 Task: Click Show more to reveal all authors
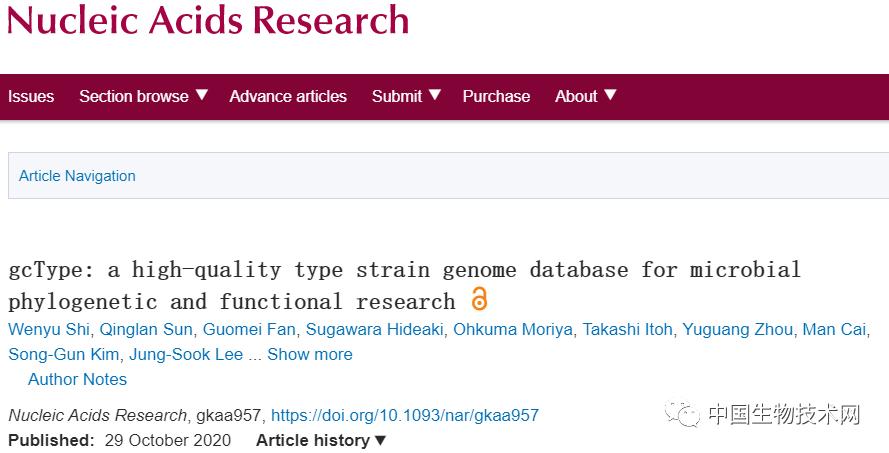point(310,354)
